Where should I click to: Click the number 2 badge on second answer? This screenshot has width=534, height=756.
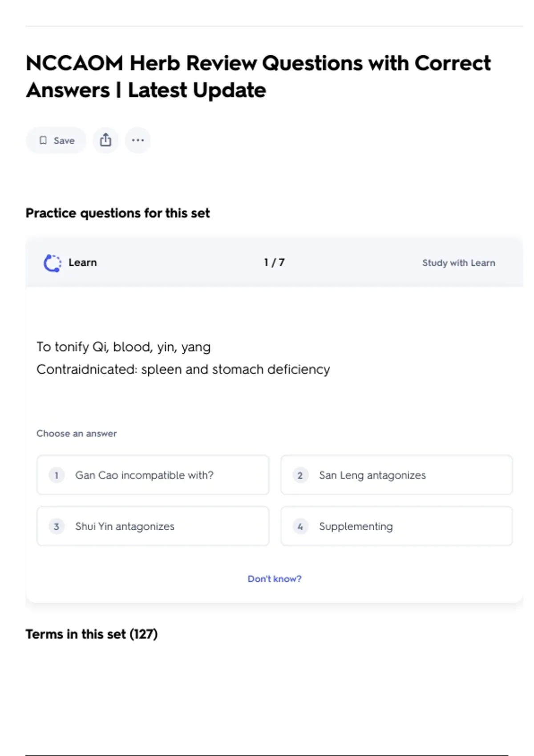(300, 475)
